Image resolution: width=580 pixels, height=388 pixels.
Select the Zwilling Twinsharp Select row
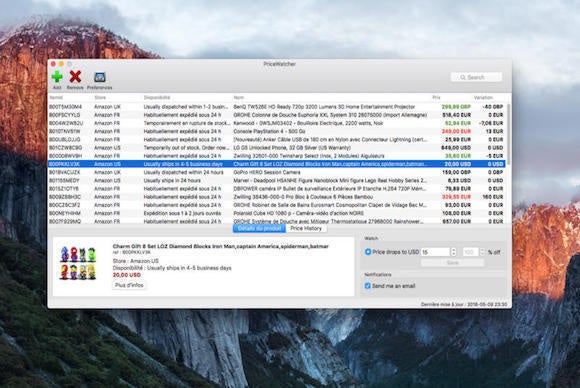tap(277, 156)
